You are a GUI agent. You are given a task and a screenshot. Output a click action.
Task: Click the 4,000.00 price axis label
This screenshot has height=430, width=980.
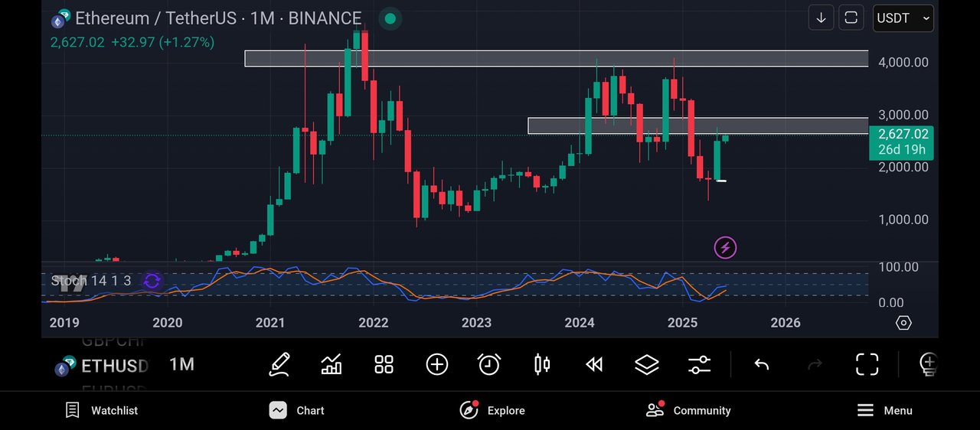pos(903,62)
